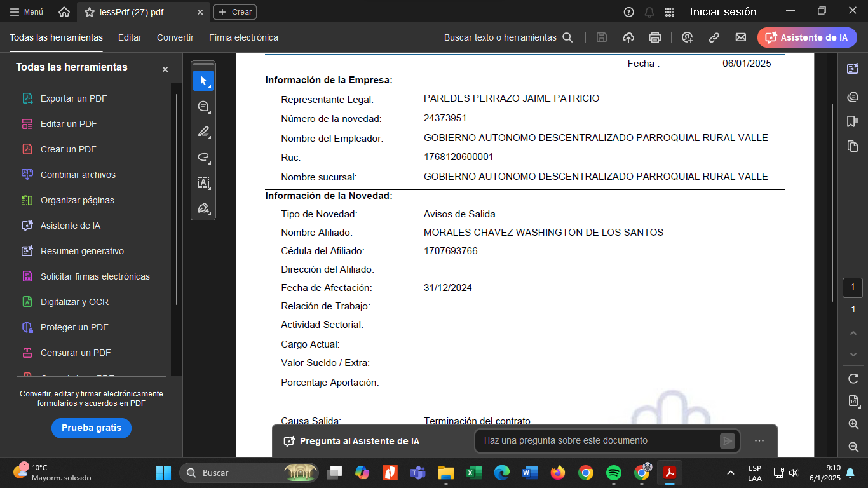The width and height of the screenshot is (868, 488).
Task: Zoom in using magnifier plus icon
Action: coord(853,424)
